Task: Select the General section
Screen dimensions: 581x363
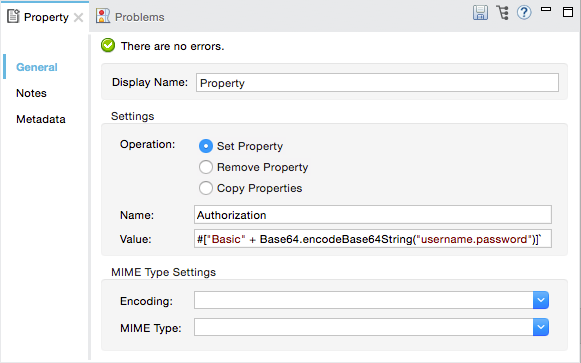Action: 37,67
